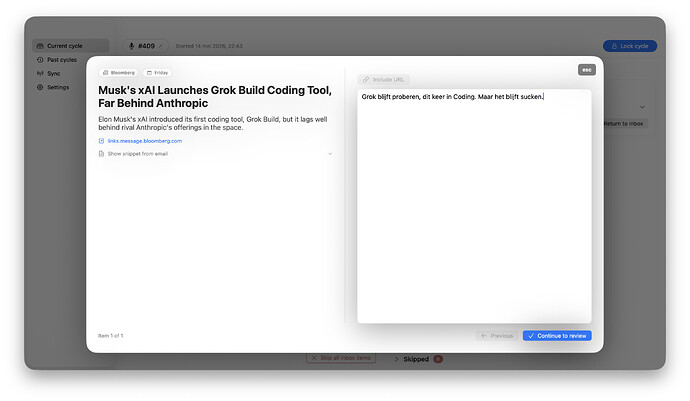
Task: Click the chain link icon in Include URL
Action: coord(366,80)
